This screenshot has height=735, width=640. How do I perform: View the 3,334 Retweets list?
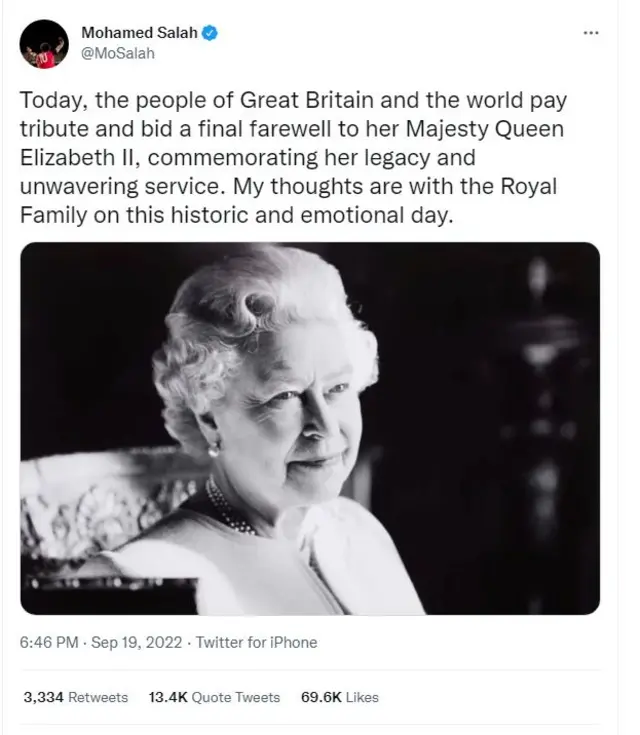(x=75, y=697)
